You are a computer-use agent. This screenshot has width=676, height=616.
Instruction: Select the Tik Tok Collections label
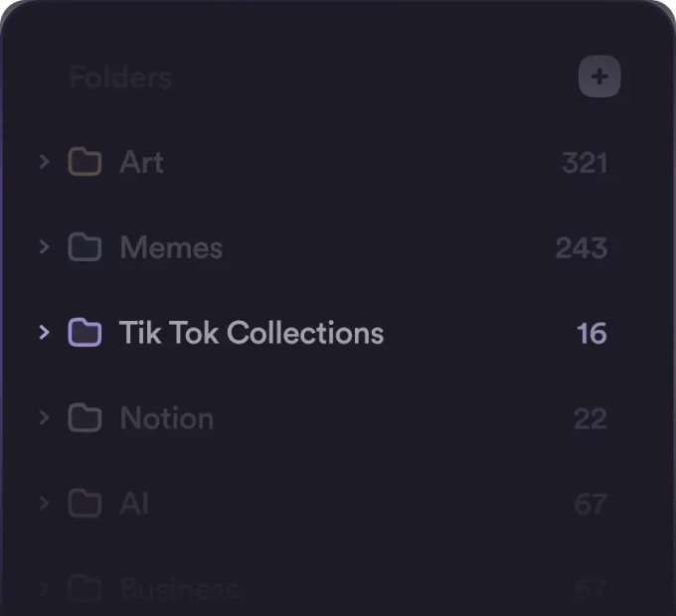(251, 333)
